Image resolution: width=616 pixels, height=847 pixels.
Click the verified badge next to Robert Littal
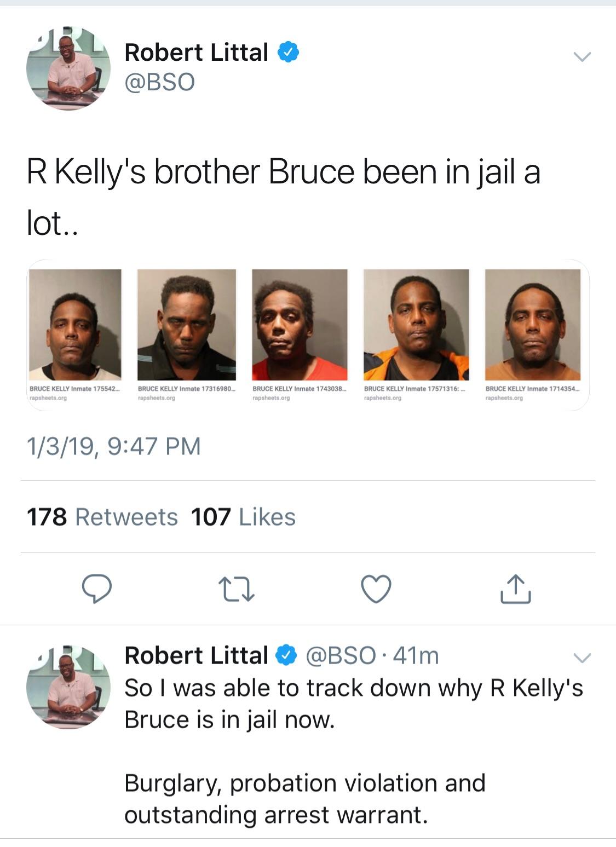coord(287,51)
